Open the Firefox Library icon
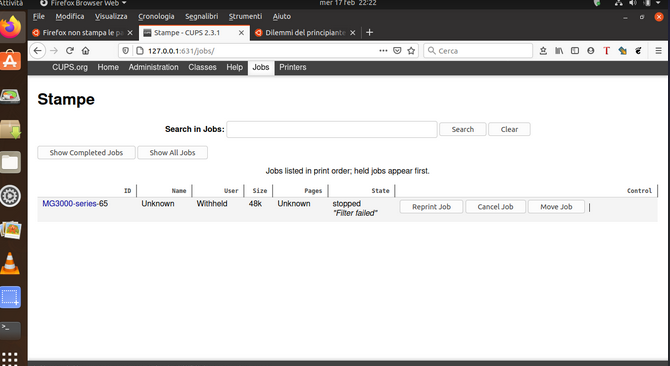 [x=559, y=51]
